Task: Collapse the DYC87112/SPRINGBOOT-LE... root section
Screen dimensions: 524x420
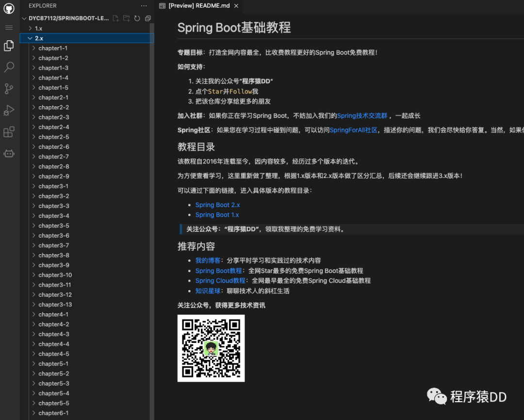Action: click(24, 18)
